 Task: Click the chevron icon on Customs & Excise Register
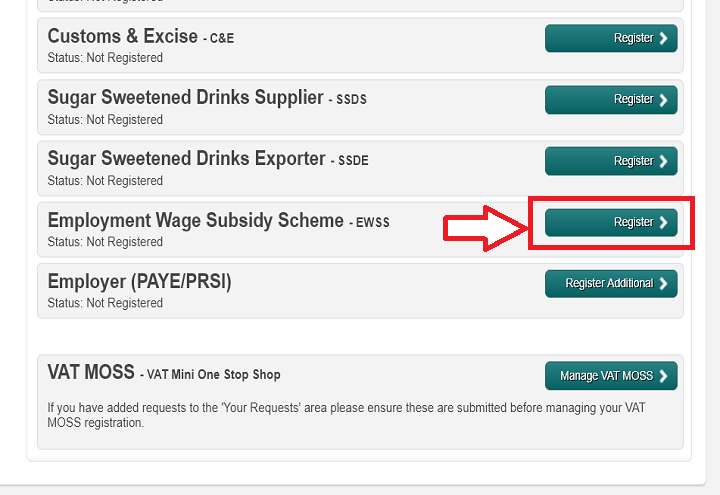663,39
